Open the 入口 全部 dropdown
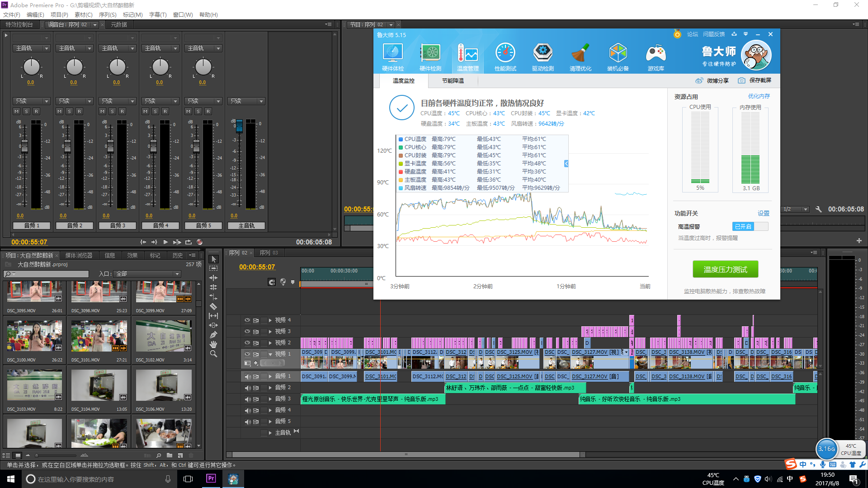Image resolution: width=868 pixels, height=488 pixels. [148, 274]
